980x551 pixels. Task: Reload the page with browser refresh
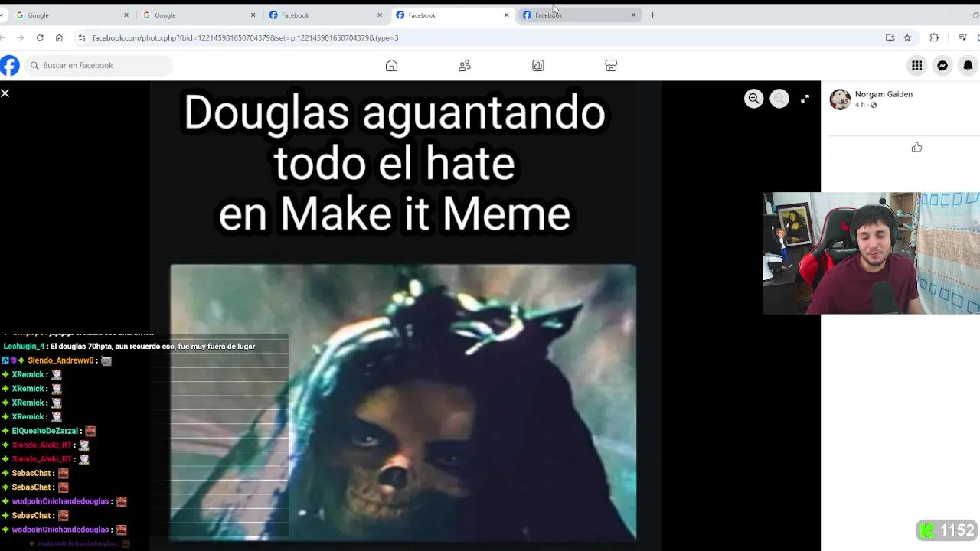40,37
